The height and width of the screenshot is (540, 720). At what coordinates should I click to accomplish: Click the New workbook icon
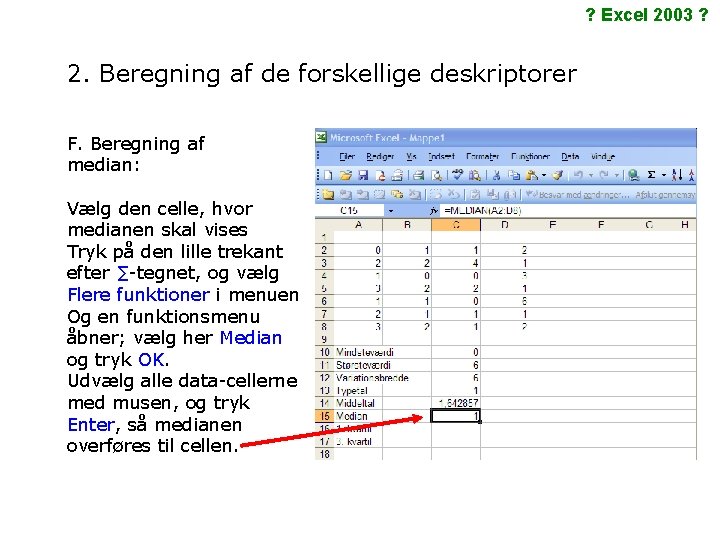coord(328,175)
